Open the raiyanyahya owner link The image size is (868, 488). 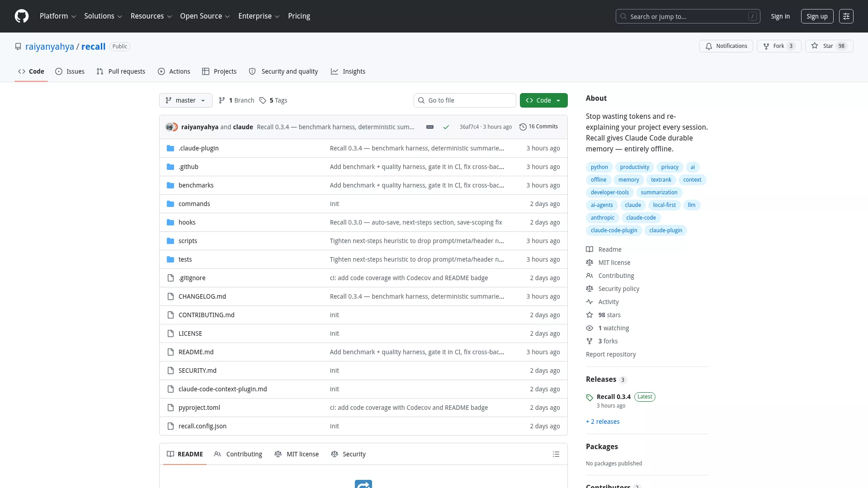[50, 47]
